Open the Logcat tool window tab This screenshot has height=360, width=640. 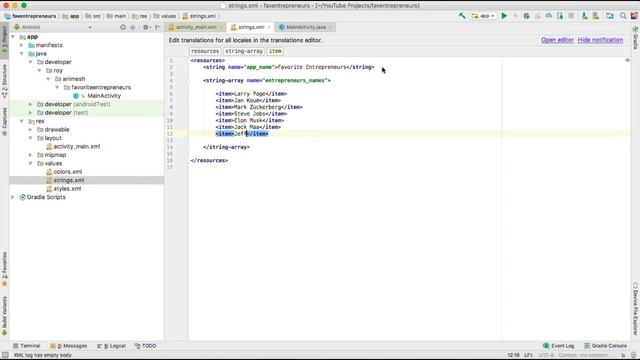tap(111, 346)
